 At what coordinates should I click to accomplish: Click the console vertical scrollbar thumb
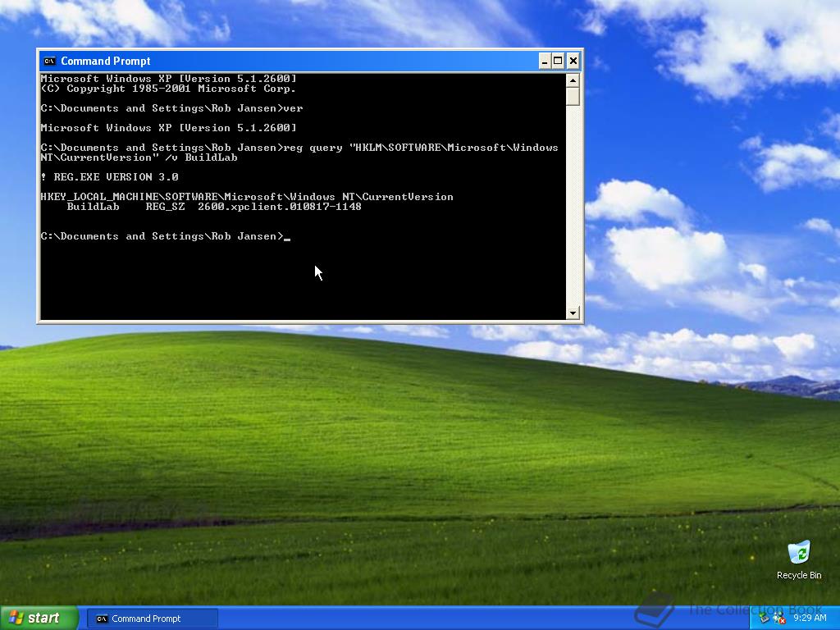pyautogui.click(x=573, y=97)
